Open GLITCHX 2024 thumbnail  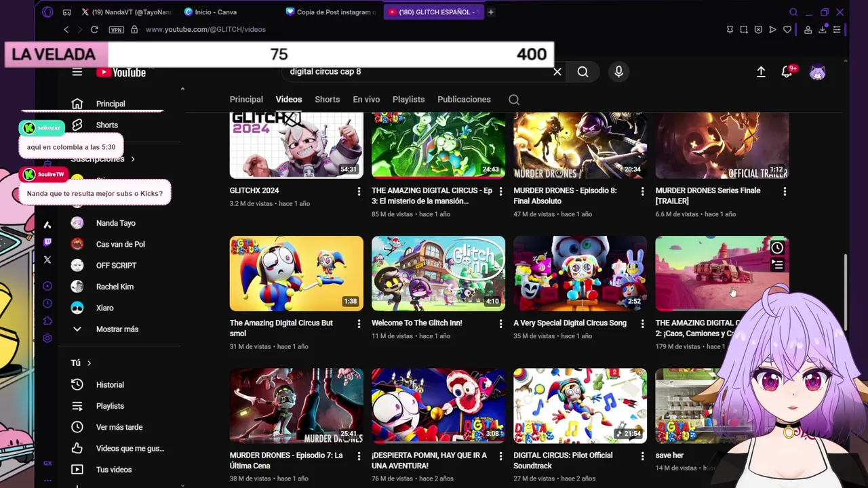click(296, 146)
